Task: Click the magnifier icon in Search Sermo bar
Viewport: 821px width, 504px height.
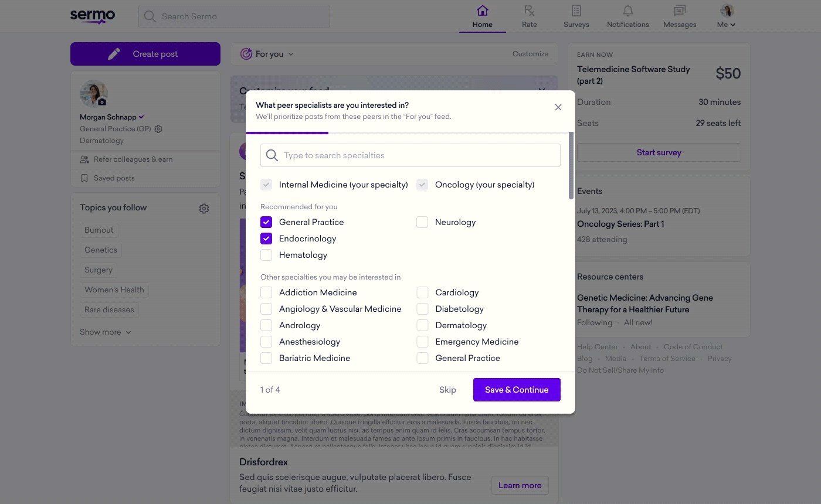Action: point(150,16)
